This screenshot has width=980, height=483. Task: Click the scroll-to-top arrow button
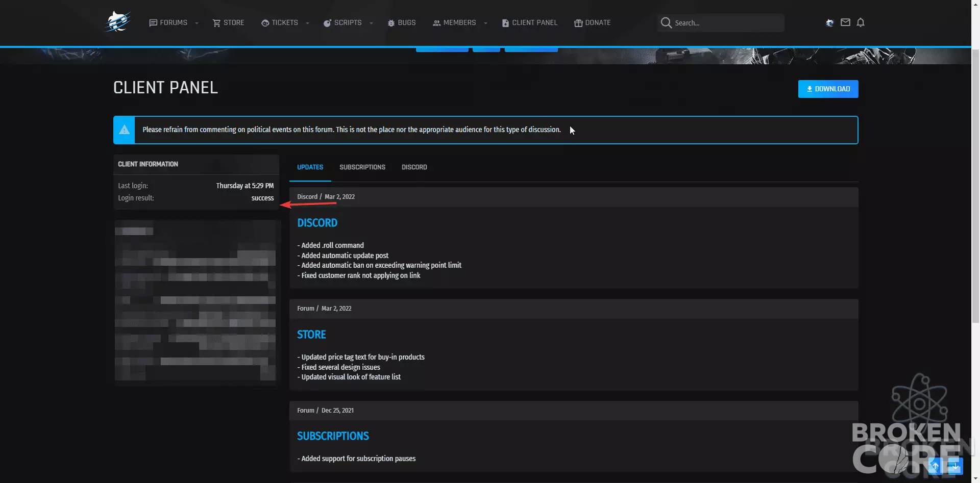pyautogui.click(x=935, y=466)
